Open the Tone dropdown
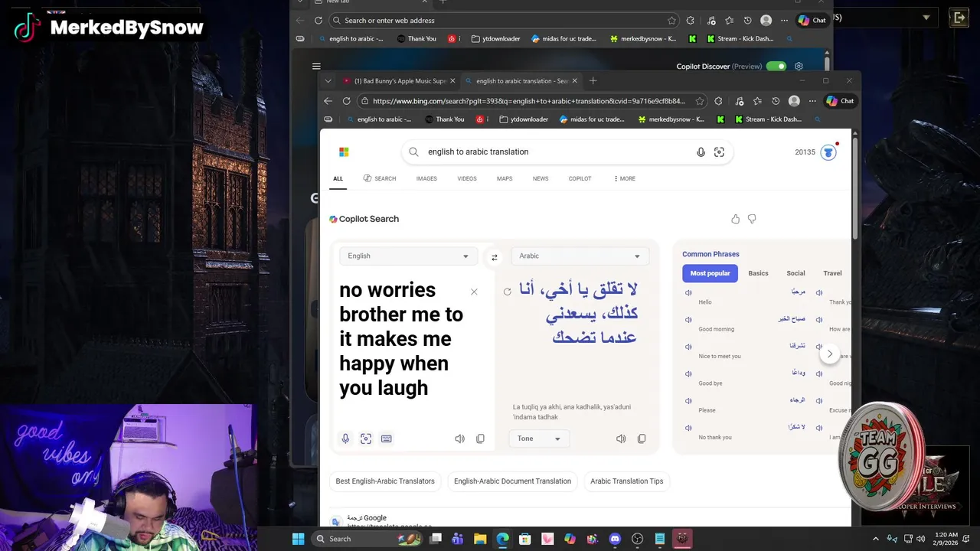The height and width of the screenshot is (551, 980). coord(539,439)
